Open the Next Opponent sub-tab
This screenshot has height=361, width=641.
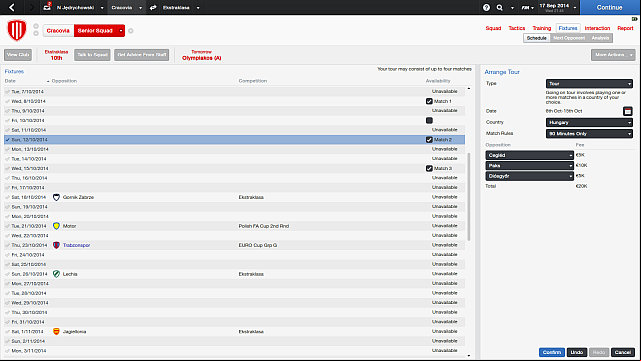[569, 38]
